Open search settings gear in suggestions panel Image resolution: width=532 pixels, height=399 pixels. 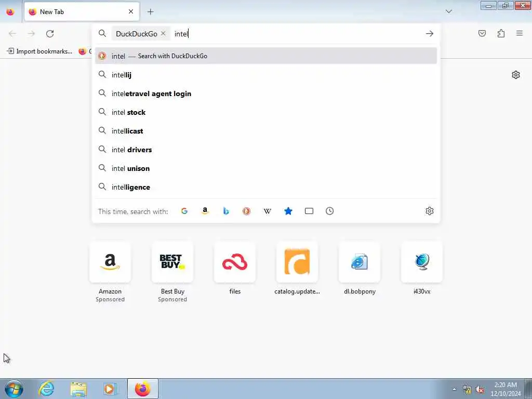430,211
